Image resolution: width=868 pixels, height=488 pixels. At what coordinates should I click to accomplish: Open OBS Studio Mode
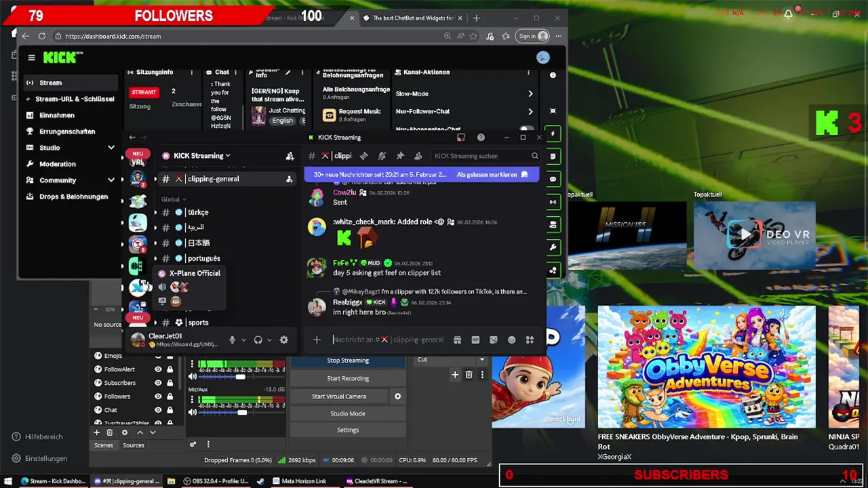pos(348,413)
